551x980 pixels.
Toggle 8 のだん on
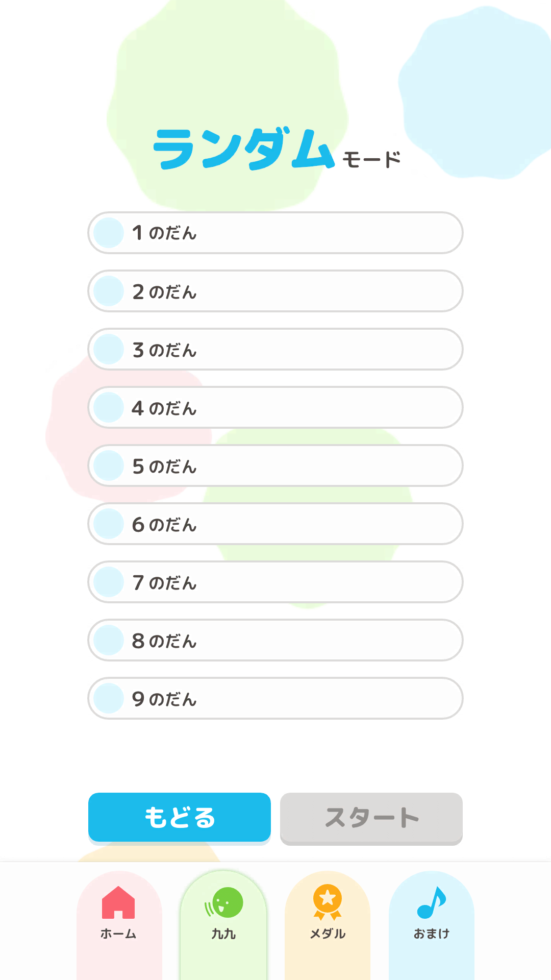point(109,640)
